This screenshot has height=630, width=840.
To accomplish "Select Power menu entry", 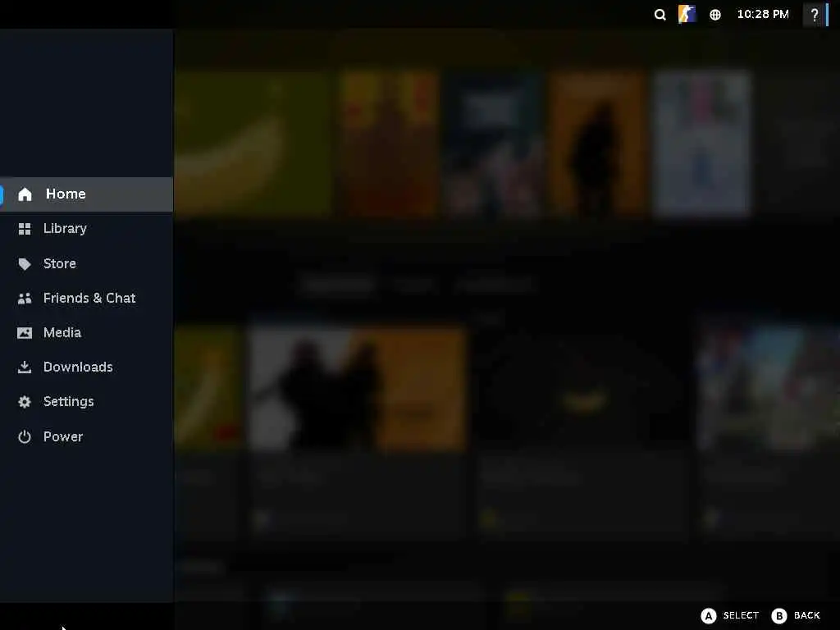I will (86, 436).
